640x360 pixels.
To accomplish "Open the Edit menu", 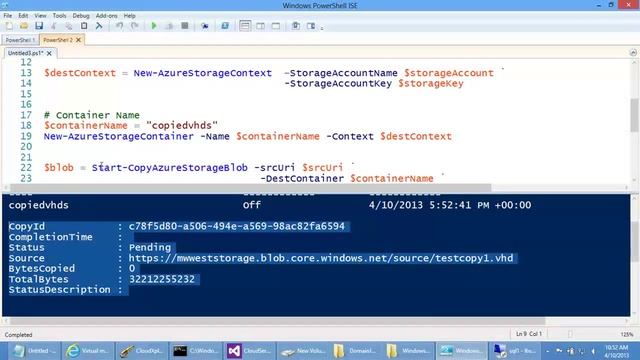I will (x=23, y=16).
